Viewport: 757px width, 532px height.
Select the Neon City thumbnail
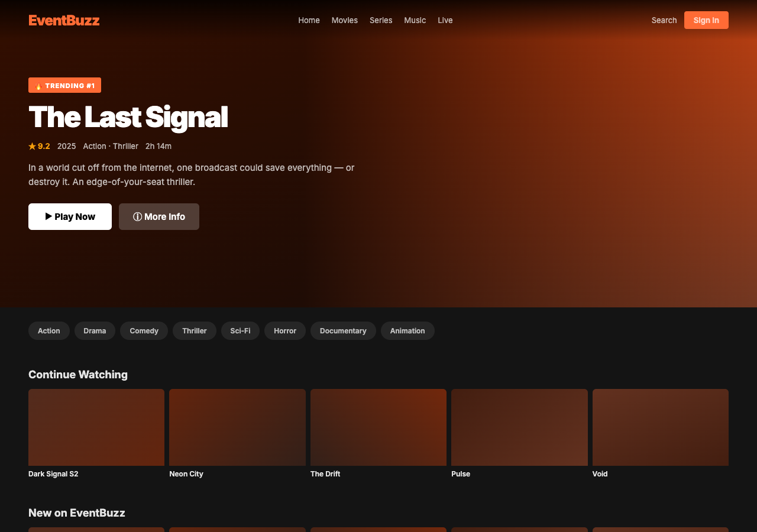[237, 427]
